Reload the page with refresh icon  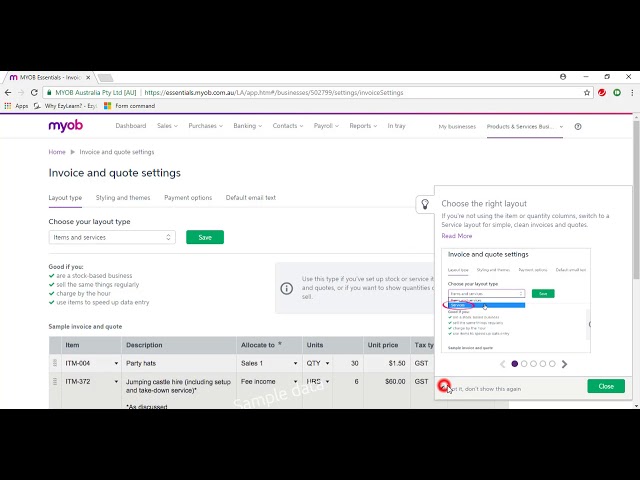tap(34, 93)
